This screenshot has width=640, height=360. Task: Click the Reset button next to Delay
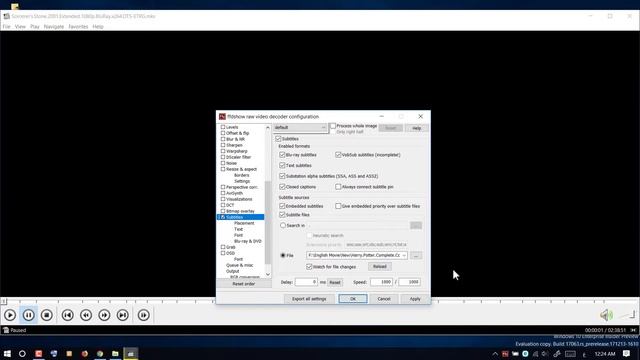pos(335,282)
